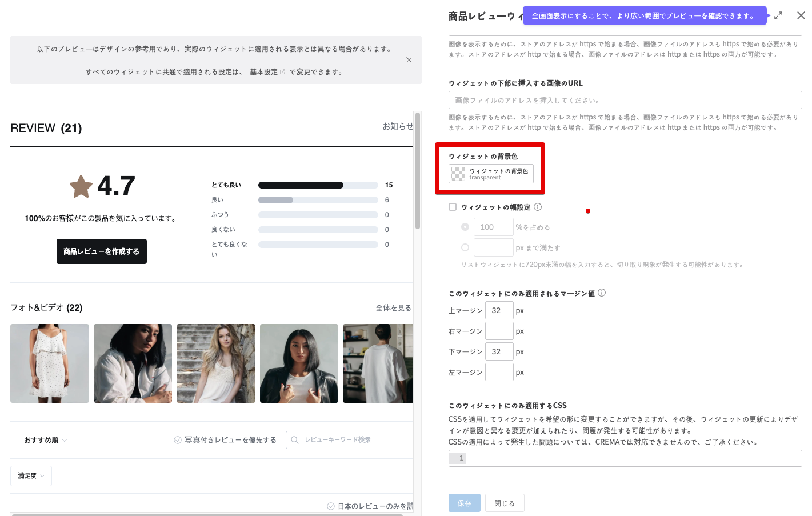Close the widget settings panel
Viewport: 812px width, 516px height.
(x=801, y=16)
